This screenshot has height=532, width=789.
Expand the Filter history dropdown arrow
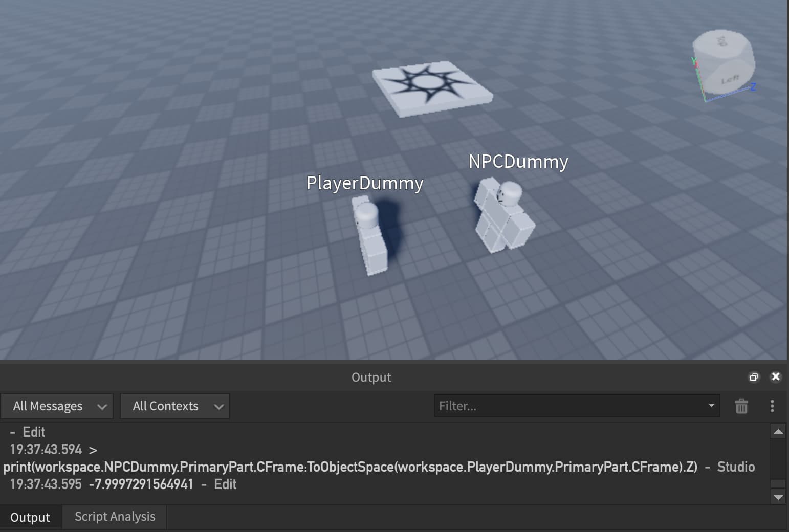tap(711, 406)
